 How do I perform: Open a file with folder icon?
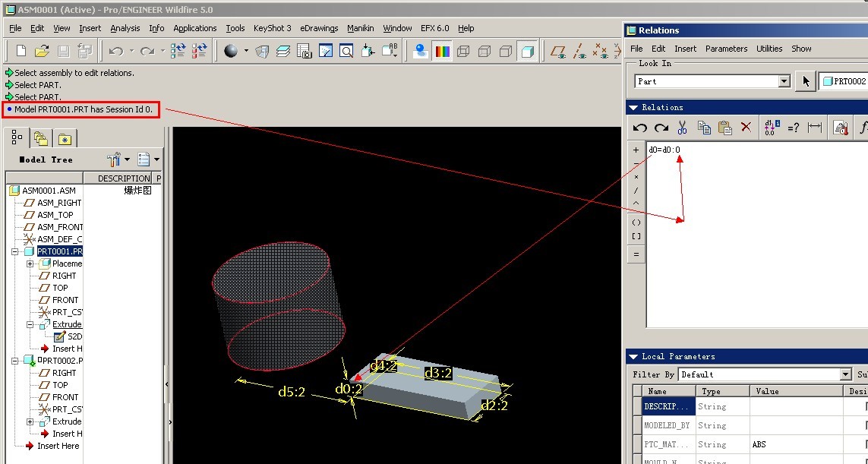[x=42, y=52]
